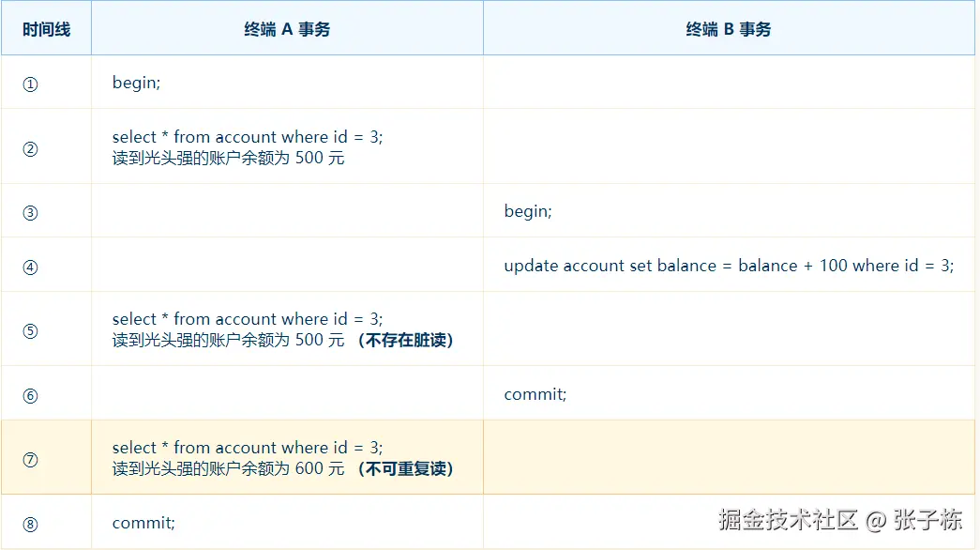The width and height of the screenshot is (980, 550).
Task: Click begin; in terminal B row ③
Action: click(x=528, y=211)
